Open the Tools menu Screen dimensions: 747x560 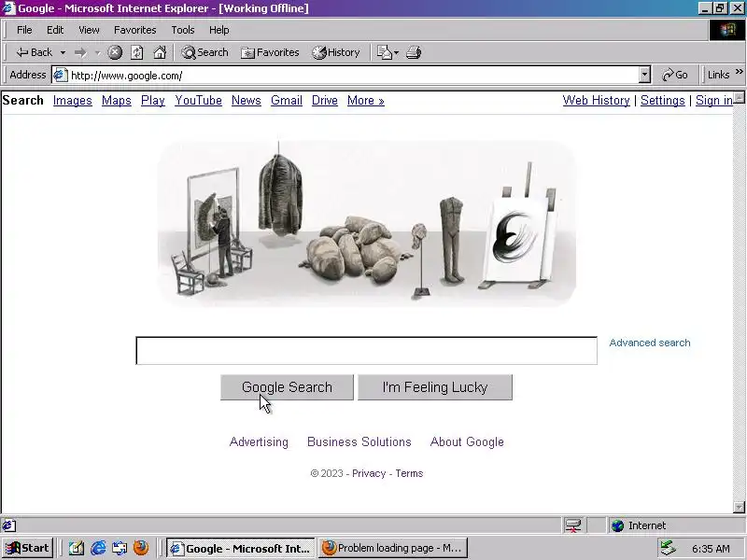point(183,30)
